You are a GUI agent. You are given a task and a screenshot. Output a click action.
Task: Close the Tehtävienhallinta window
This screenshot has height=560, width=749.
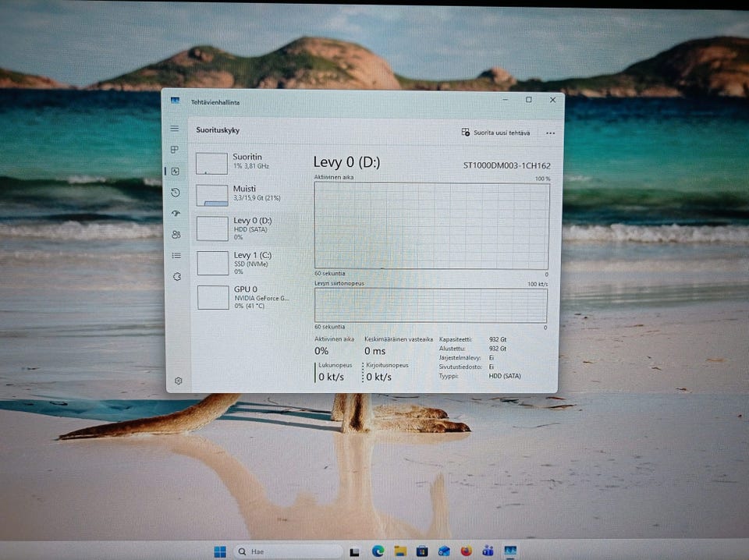pyautogui.click(x=552, y=100)
